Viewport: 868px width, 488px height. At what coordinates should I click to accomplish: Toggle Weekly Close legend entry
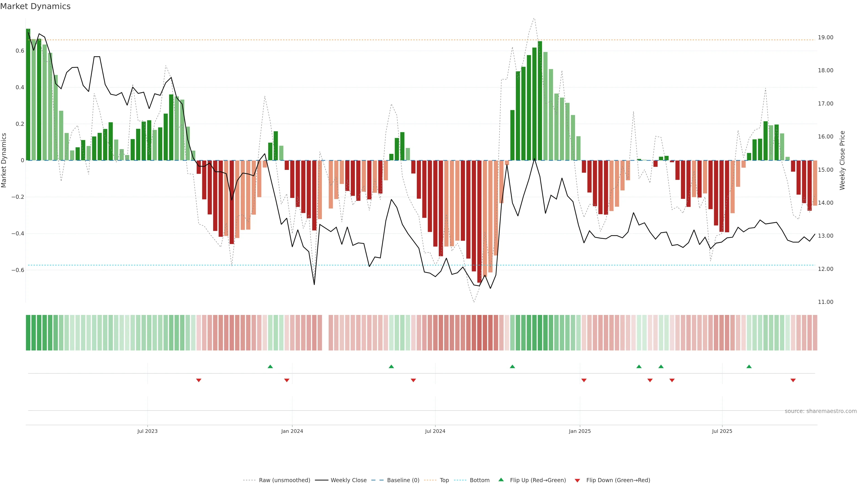348,480
